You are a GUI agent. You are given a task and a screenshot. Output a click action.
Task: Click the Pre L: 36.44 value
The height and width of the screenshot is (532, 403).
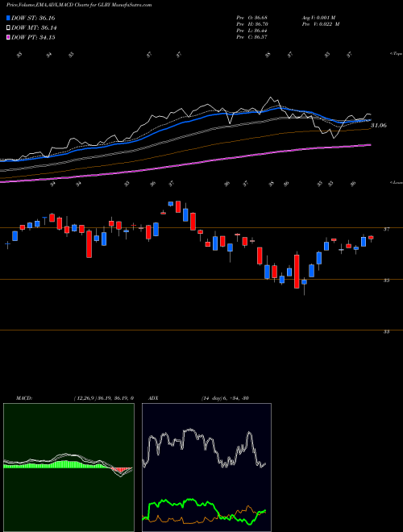253,31
